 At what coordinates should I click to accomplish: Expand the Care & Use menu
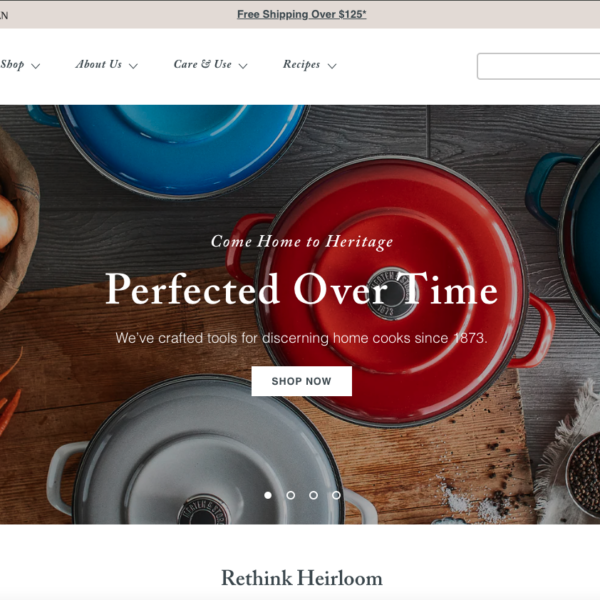tap(210, 65)
